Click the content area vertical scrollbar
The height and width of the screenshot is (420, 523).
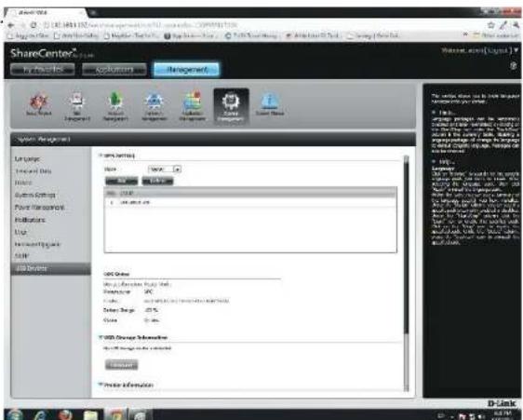pyautogui.click(x=406, y=247)
